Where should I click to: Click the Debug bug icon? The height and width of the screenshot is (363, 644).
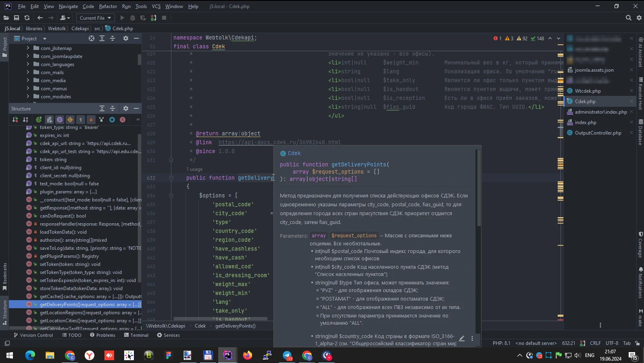click(x=133, y=18)
